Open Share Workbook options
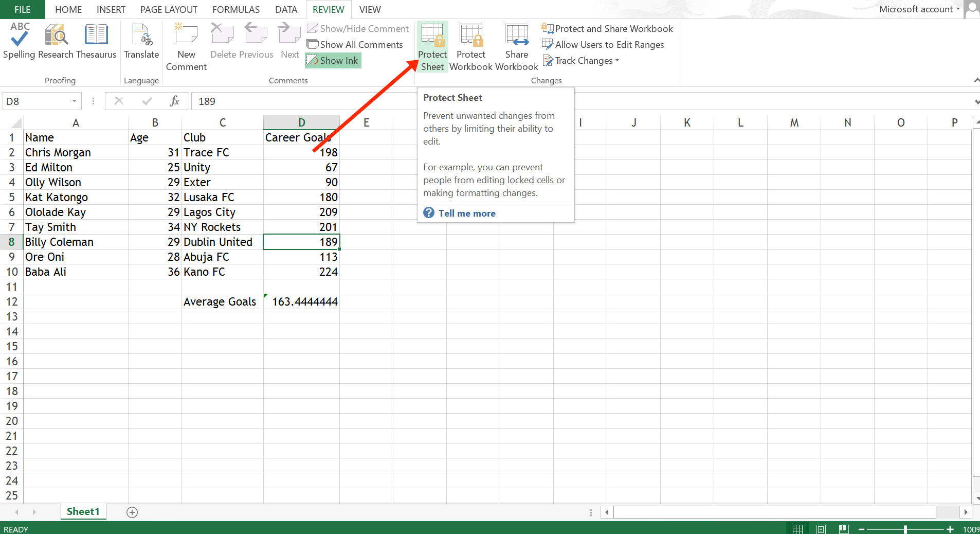The image size is (980, 534). (x=516, y=46)
